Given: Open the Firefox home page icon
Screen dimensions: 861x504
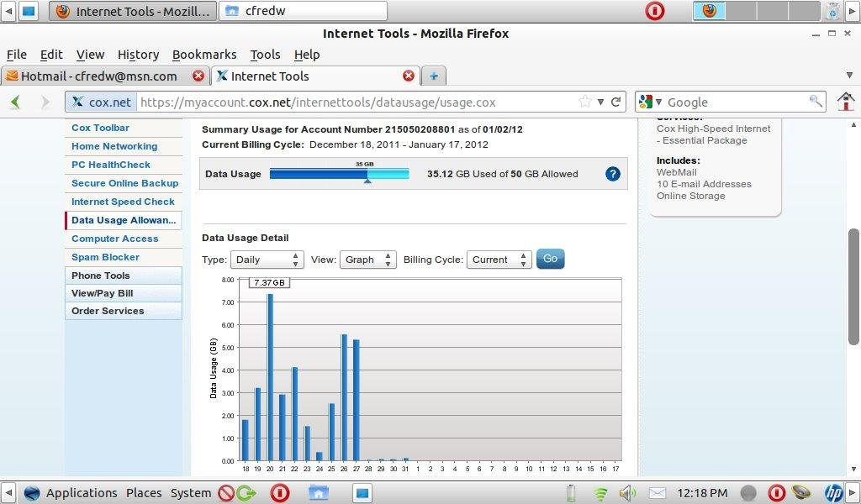Looking at the screenshot, I should pos(846,102).
